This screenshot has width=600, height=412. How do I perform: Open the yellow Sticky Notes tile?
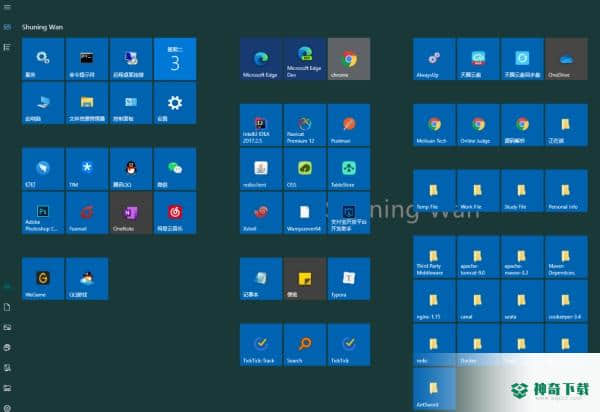pos(305,279)
